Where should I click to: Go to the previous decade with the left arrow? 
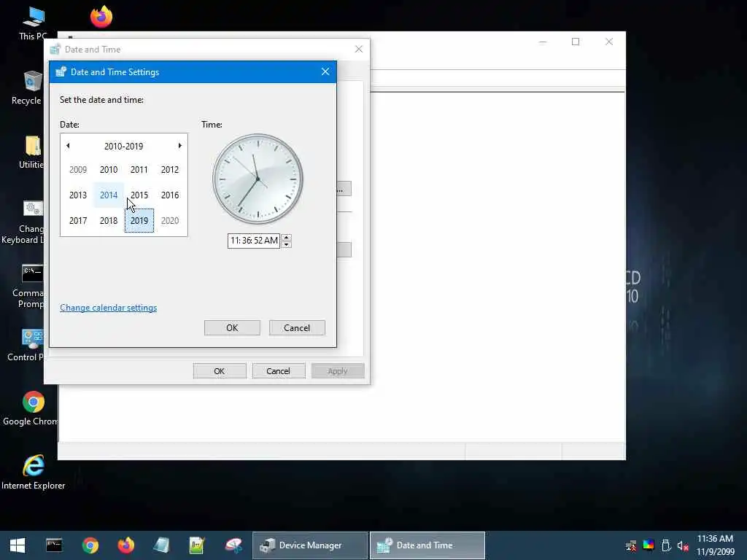tap(68, 146)
